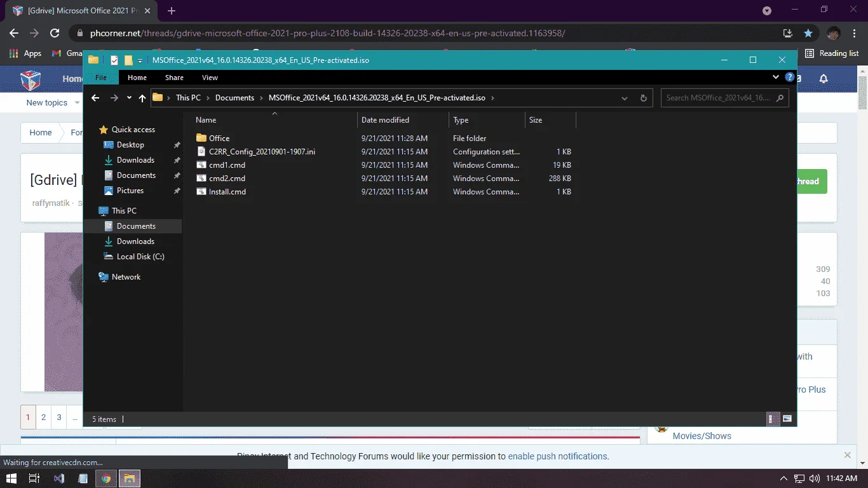The height and width of the screenshot is (488, 868).
Task: Show hidden system tray icons
Action: click(783, 478)
